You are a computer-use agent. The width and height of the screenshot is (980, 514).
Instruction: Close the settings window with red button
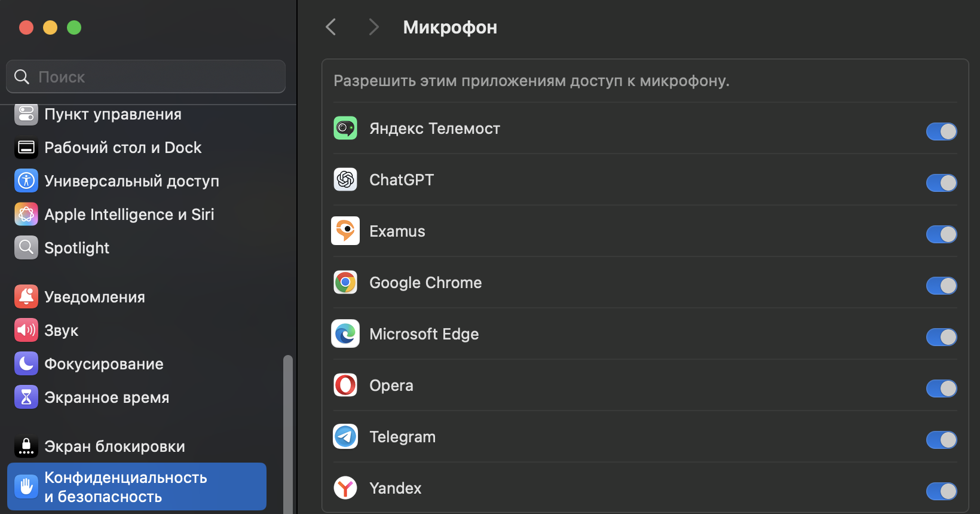point(26,27)
